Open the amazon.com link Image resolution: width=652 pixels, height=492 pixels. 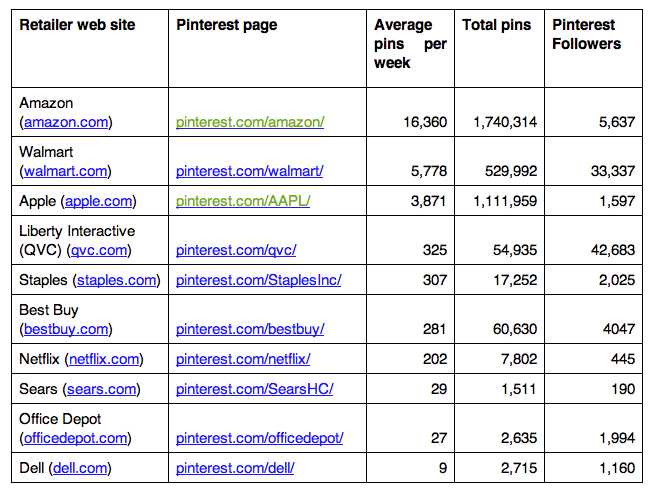point(67,122)
